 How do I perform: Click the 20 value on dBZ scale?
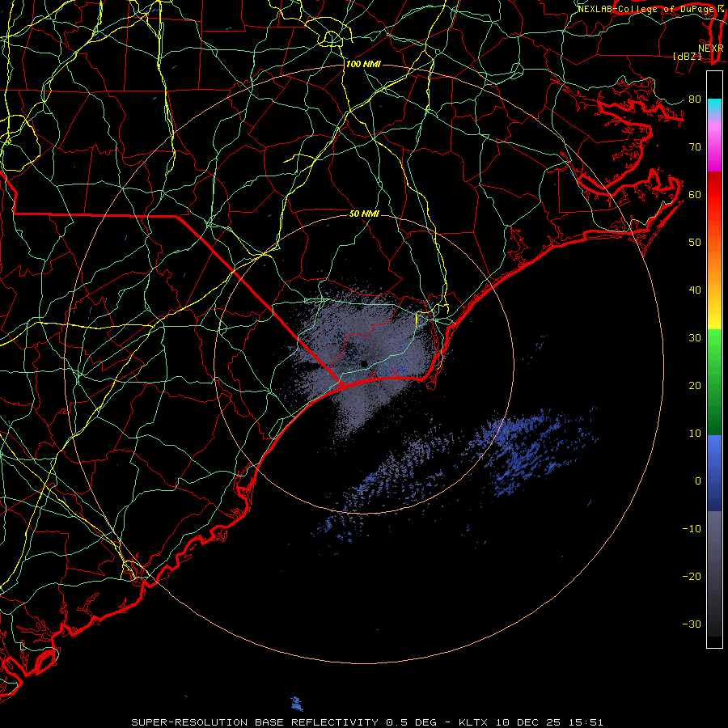click(x=695, y=385)
